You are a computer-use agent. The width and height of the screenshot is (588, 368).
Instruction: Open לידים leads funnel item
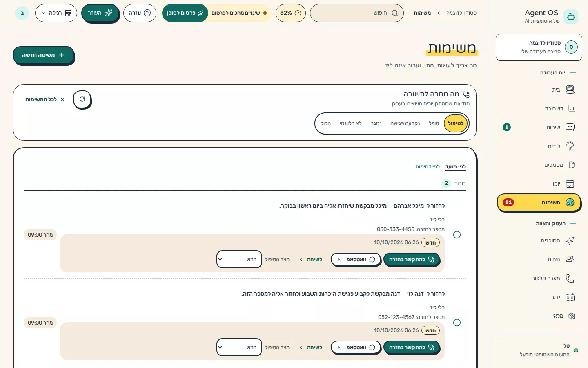pos(539,146)
